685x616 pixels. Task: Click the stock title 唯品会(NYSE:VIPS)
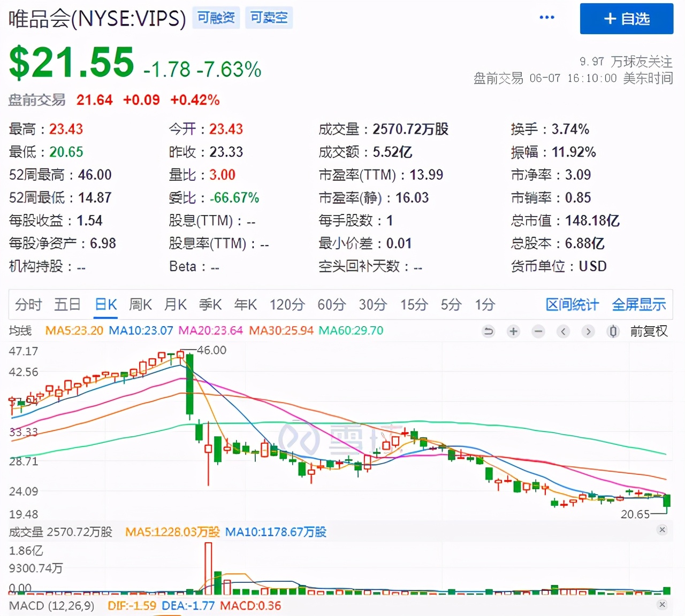(x=97, y=19)
